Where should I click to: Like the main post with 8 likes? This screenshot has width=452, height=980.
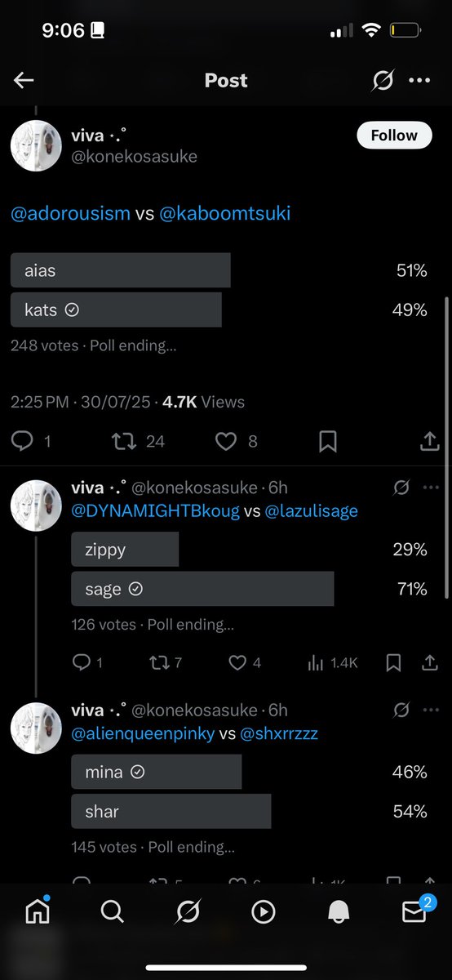click(237, 441)
